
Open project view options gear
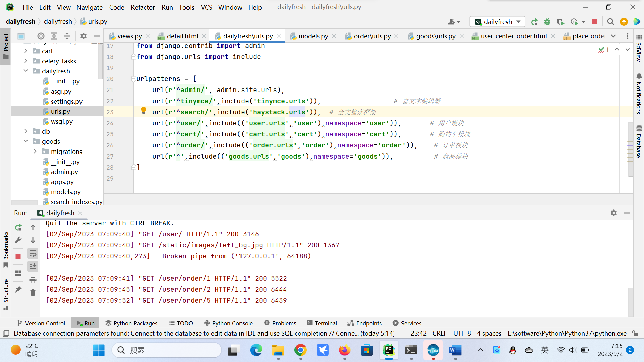pos(84,36)
